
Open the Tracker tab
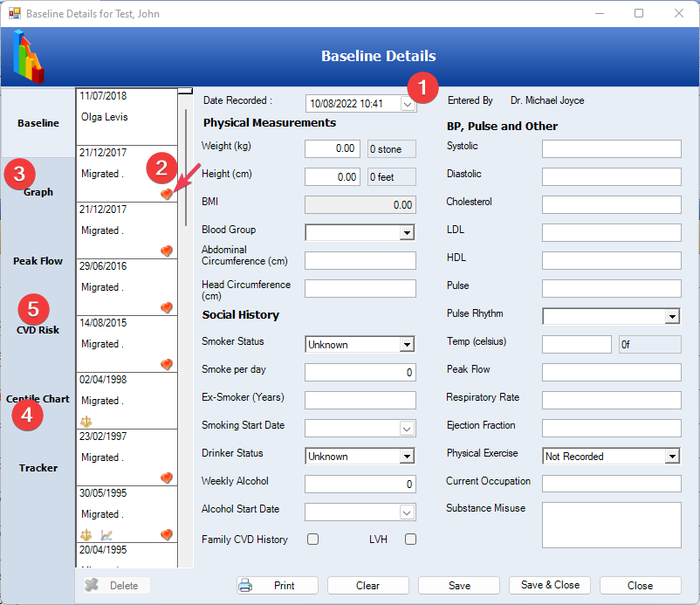(38, 468)
